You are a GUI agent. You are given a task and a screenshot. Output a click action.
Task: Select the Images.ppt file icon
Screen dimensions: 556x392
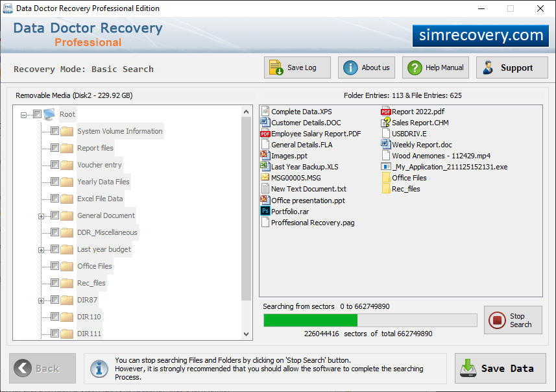(265, 155)
